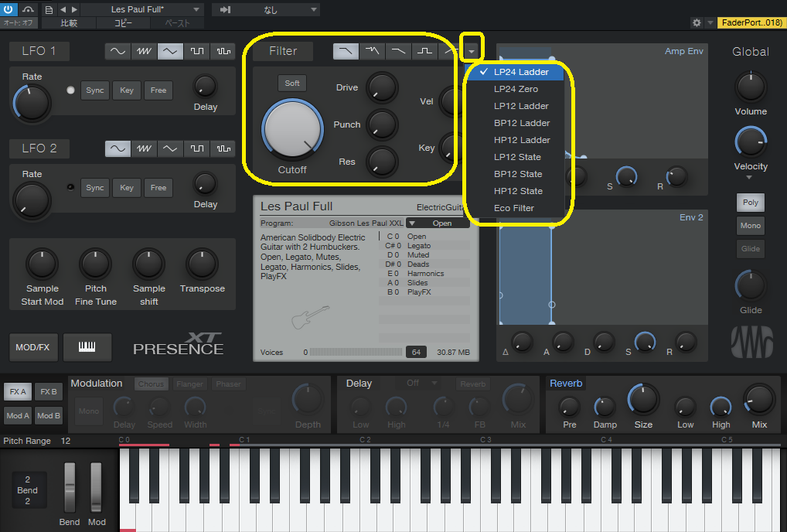Select the sine waveform for LFO 2
Screen dimensions: 787x532
point(118,148)
